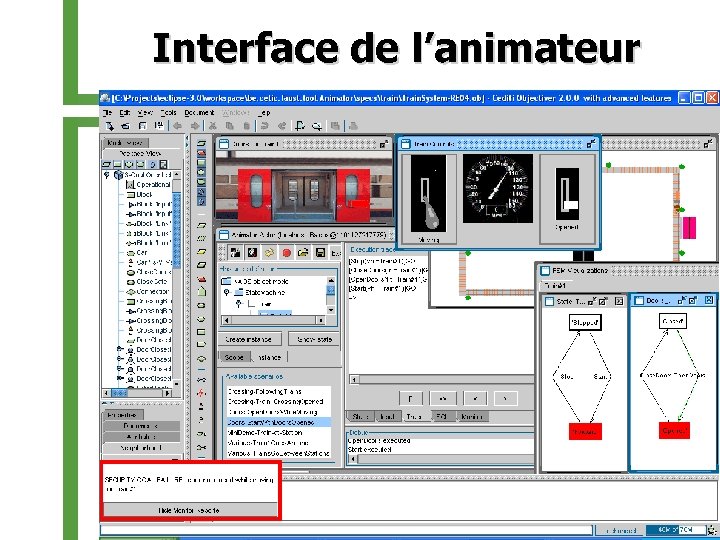720x540 pixels.
Task: Click the pink train on track map
Action: click(x=689, y=228)
